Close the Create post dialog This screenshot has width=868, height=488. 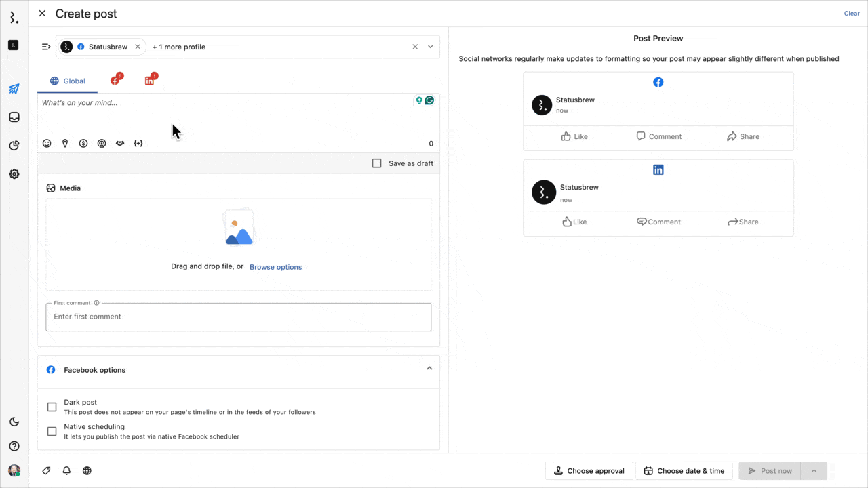(42, 14)
